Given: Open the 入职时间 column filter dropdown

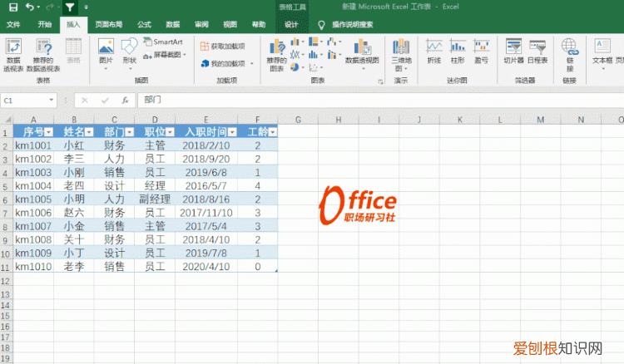Looking at the screenshot, I should [x=232, y=132].
